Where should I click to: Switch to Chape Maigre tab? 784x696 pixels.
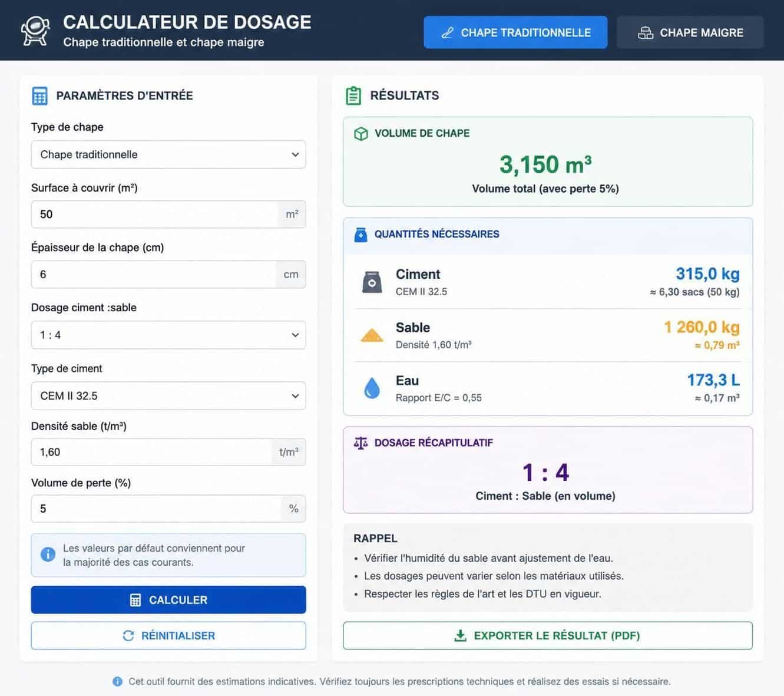coord(690,32)
